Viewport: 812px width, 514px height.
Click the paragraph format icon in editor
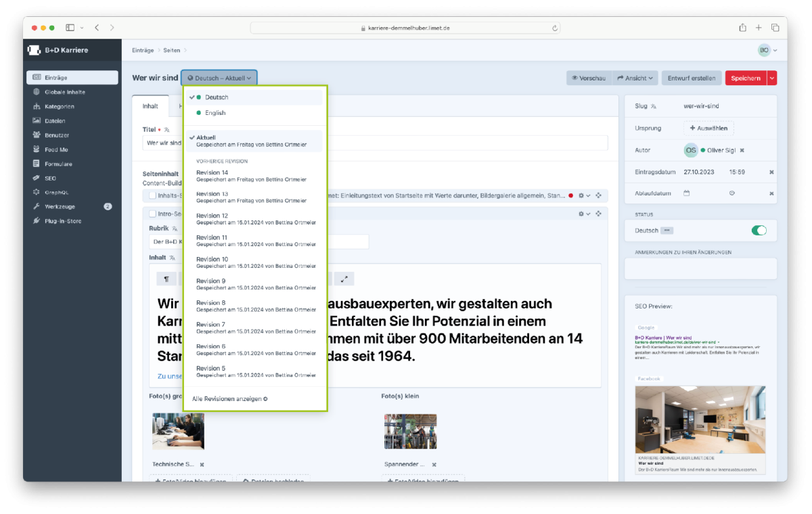pos(166,279)
